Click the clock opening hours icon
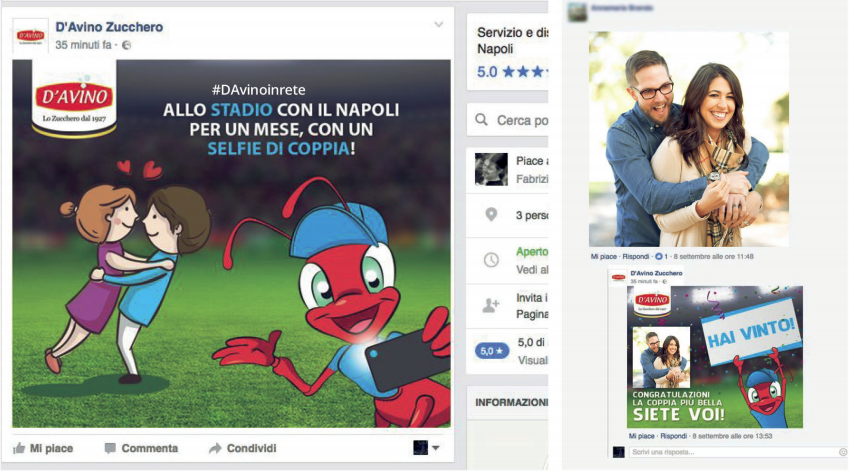 [x=491, y=260]
